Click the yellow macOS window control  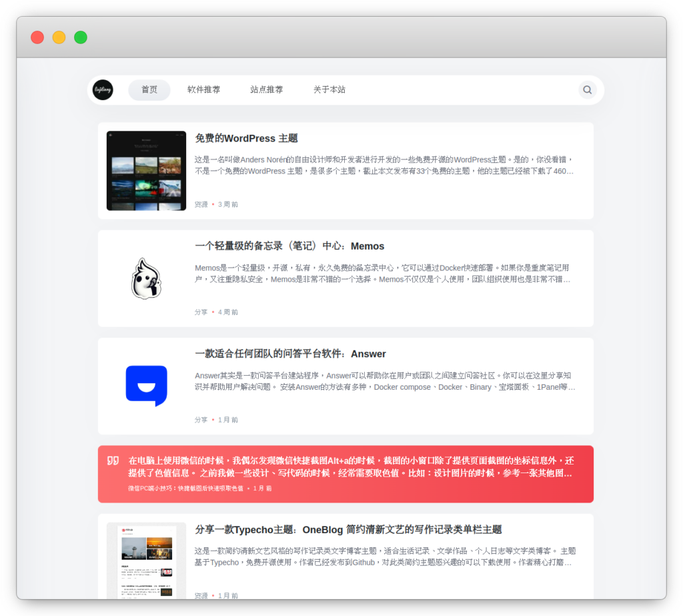pos(59,37)
